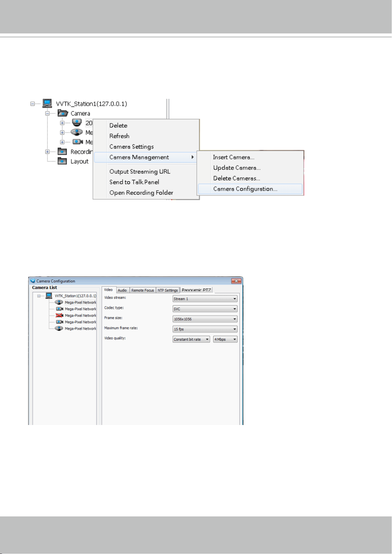Open the Frame size dropdown

coord(205,319)
